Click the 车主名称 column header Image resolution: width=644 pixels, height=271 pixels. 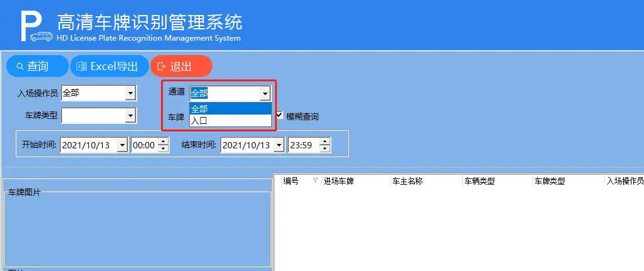pos(427,181)
